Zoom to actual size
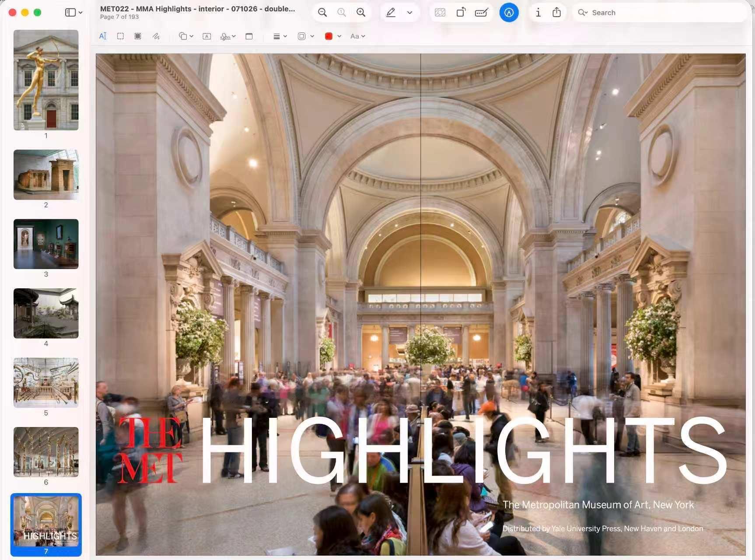Image resolution: width=755 pixels, height=560 pixels. 342,13
